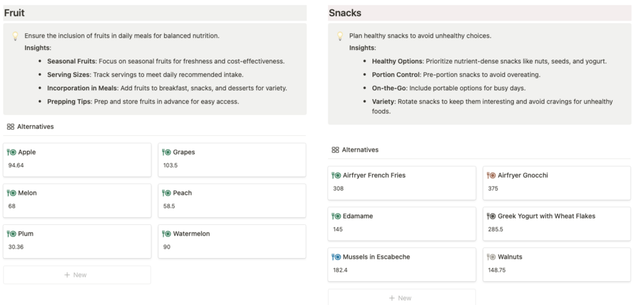This screenshot has width=644, height=305.
Task: Click the Greek Yogurt card's dark icon
Action: click(x=491, y=216)
